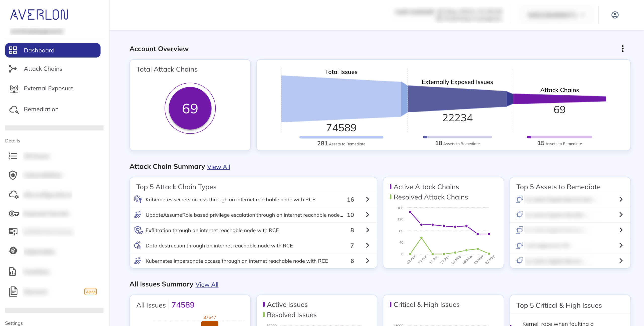Screen dimensions: 644x326
Task: Click View All beside All Issues Summary
Action: 207,284
